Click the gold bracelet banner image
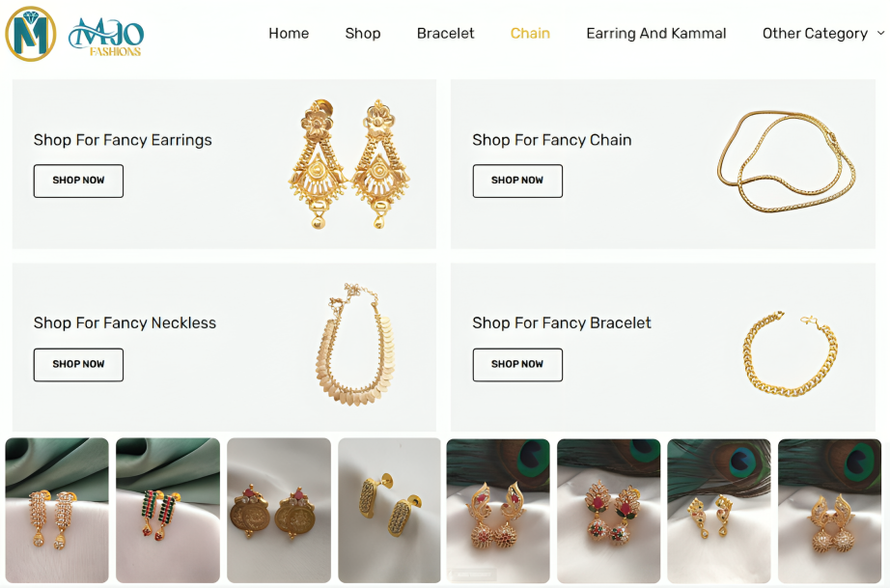The image size is (890, 588). click(791, 354)
